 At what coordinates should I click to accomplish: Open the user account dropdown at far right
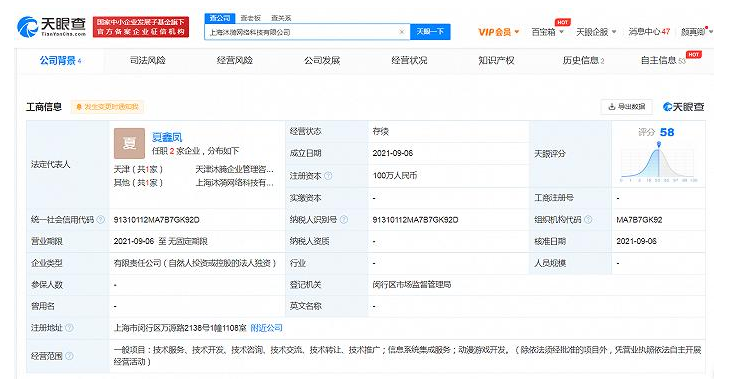tap(697, 32)
